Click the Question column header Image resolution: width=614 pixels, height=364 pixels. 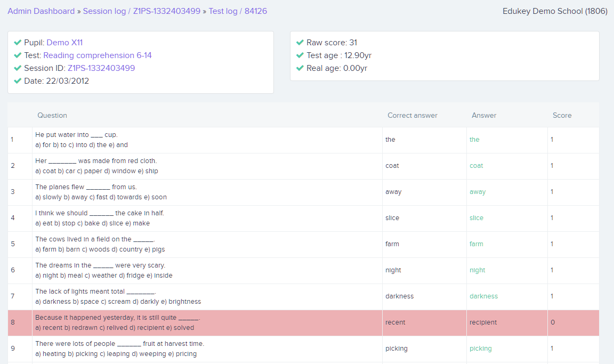click(x=52, y=116)
